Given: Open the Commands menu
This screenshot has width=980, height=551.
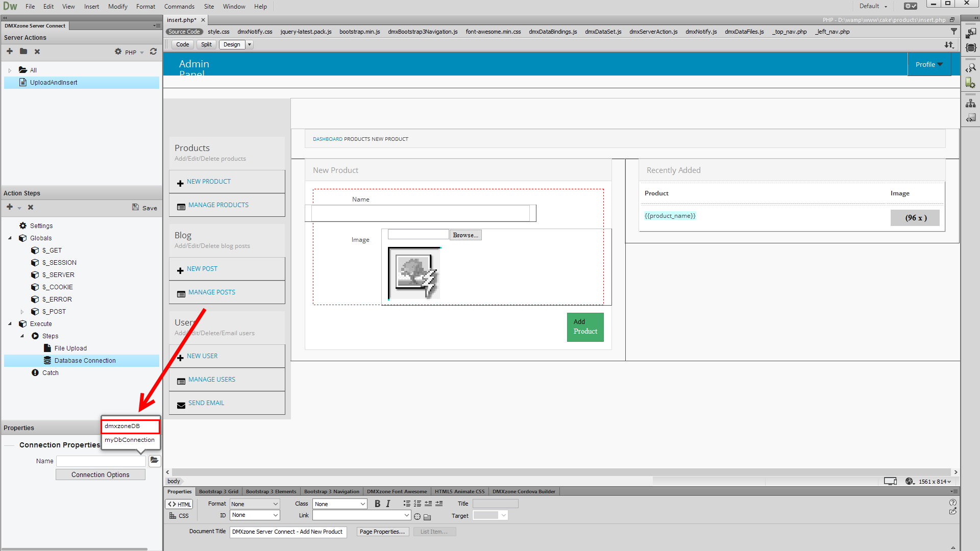Looking at the screenshot, I should point(179,7).
